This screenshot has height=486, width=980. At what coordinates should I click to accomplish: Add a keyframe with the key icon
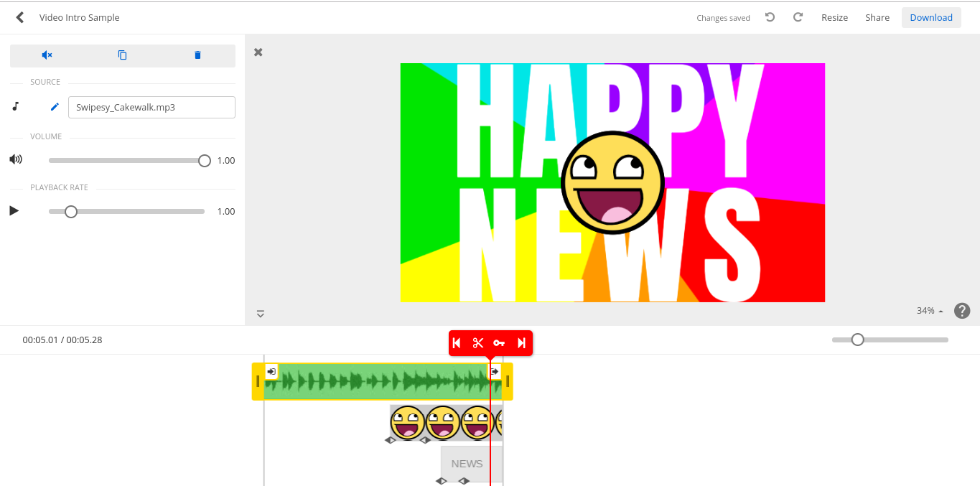500,343
